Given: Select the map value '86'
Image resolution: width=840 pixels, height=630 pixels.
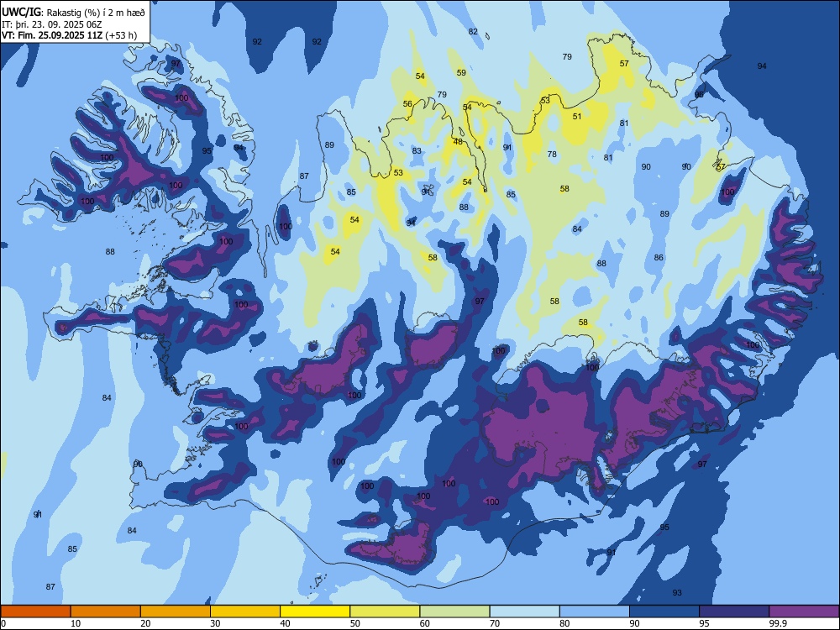Looking at the screenshot, I should [659, 258].
